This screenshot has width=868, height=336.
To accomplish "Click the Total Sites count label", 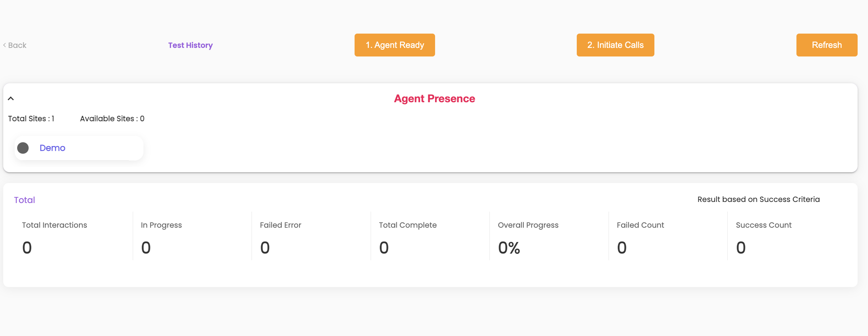I will (x=31, y=119).
